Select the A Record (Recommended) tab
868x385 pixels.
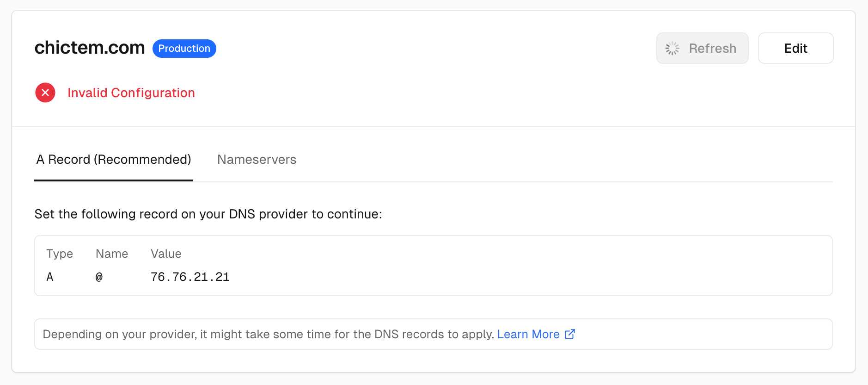tap(114, 160)
